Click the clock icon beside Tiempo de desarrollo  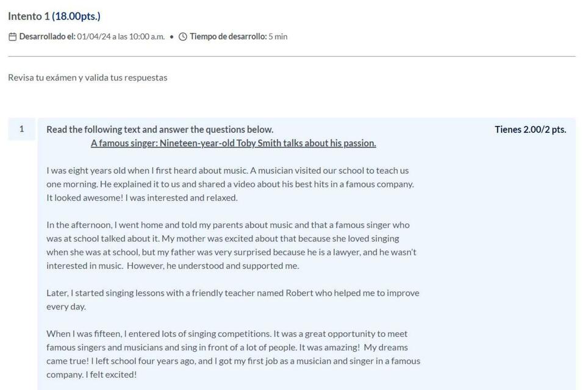[182, 37]
